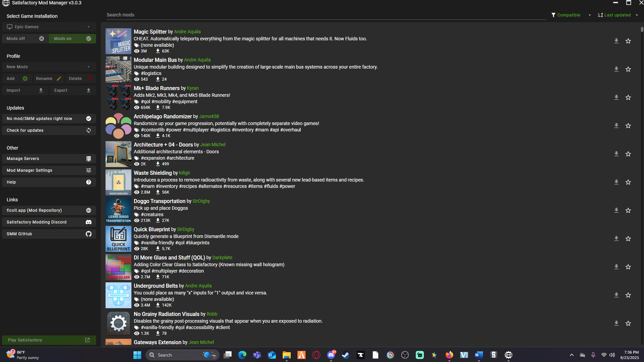The height and width of the screenshot is (362, 644).
Task: Download the Quick Blueprint mod
Action: pos(616,239)
